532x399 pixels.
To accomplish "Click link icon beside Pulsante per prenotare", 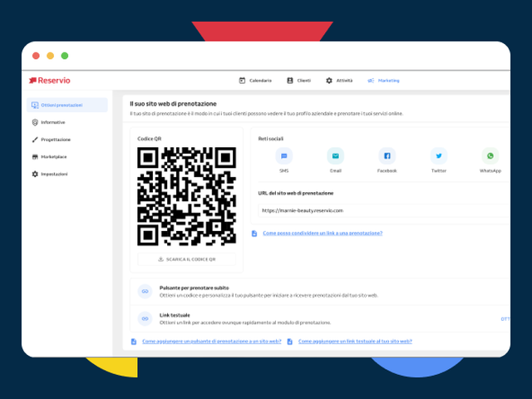I will [145, 292].
